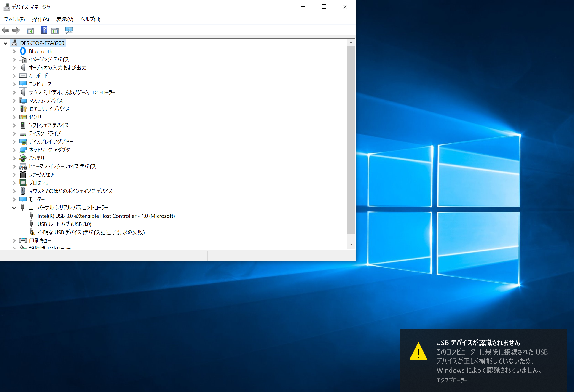Expand the キーボード category
Screen dimensions: 574x392
tap(14, 76)
